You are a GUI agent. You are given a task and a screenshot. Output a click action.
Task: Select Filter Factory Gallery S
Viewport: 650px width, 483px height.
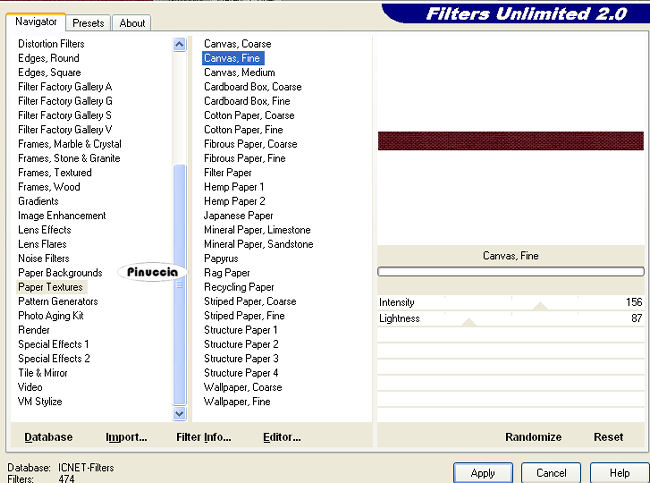(x=65, y=115)
